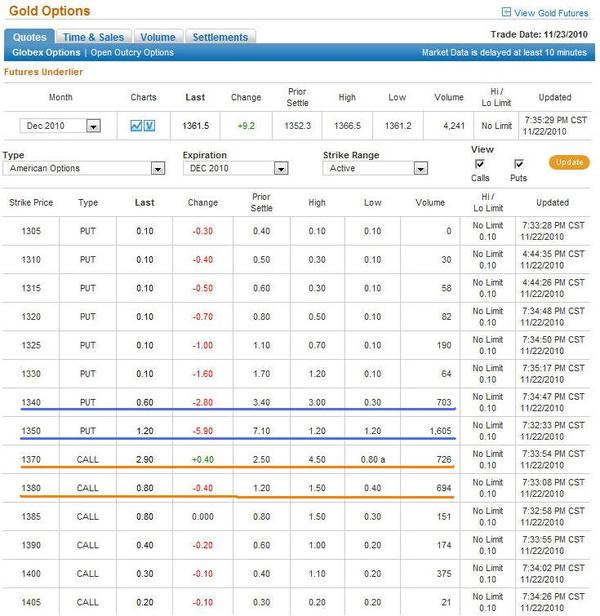
Task: Click the volume 'V' chart icon
Action: pos(149,126)
